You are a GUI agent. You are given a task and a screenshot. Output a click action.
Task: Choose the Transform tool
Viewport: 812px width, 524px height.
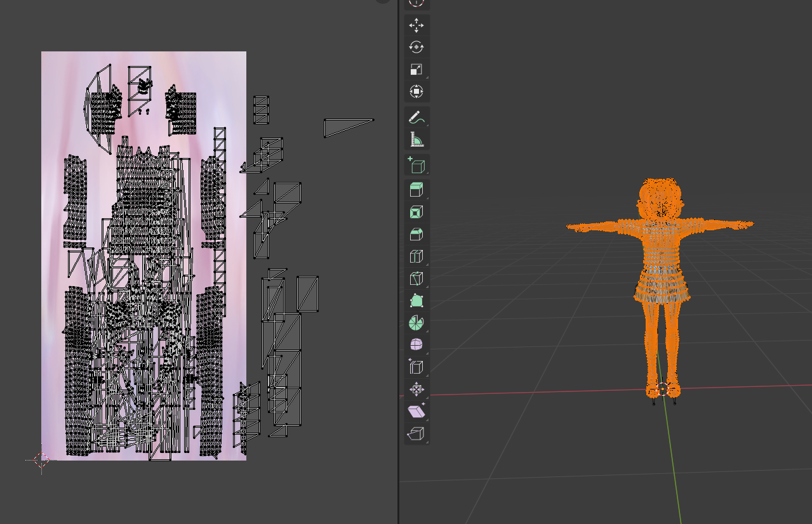pos(416,92)
